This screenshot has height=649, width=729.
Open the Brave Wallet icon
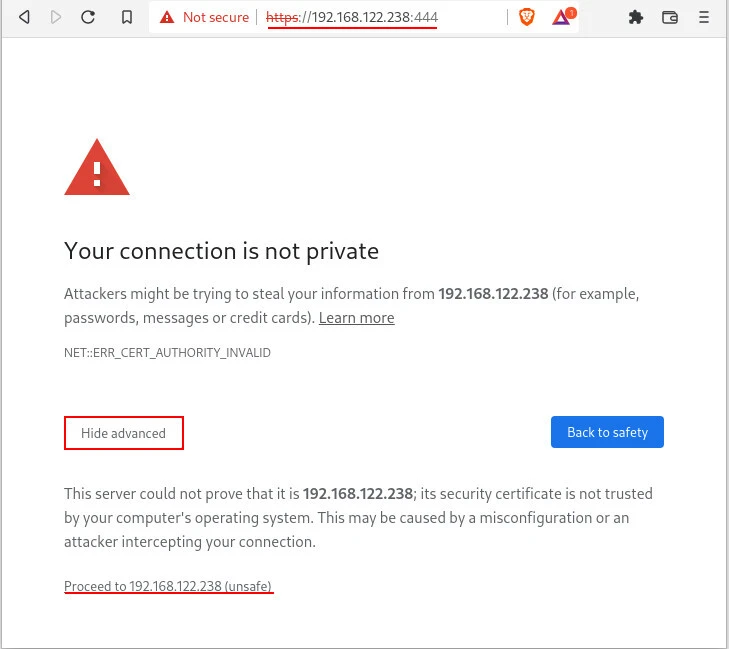click(670, 17)
